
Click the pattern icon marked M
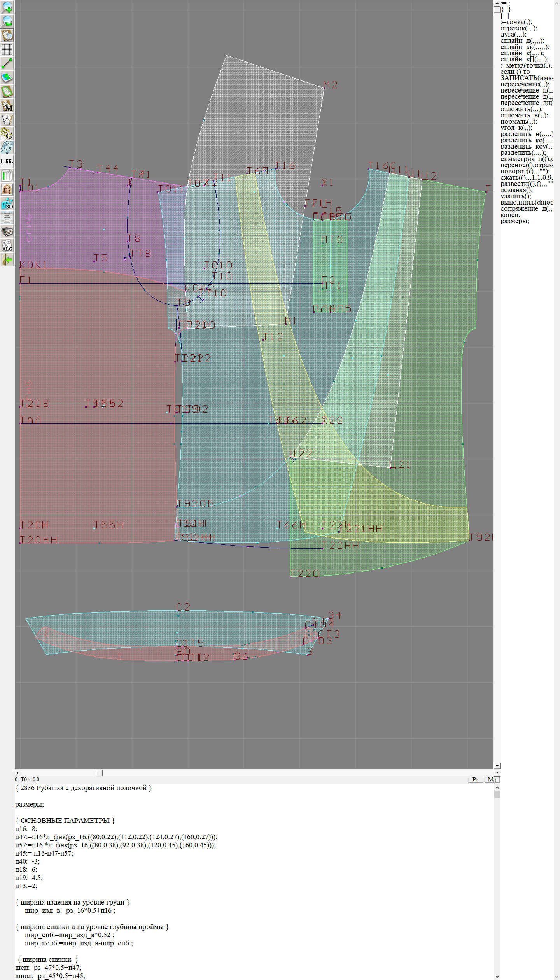coord(7,106)
